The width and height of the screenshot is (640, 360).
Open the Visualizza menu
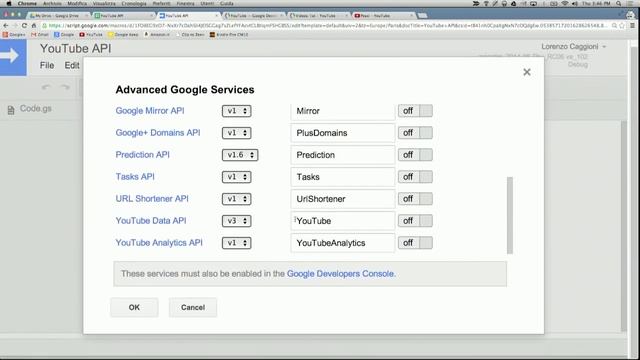tap(104, 3)
